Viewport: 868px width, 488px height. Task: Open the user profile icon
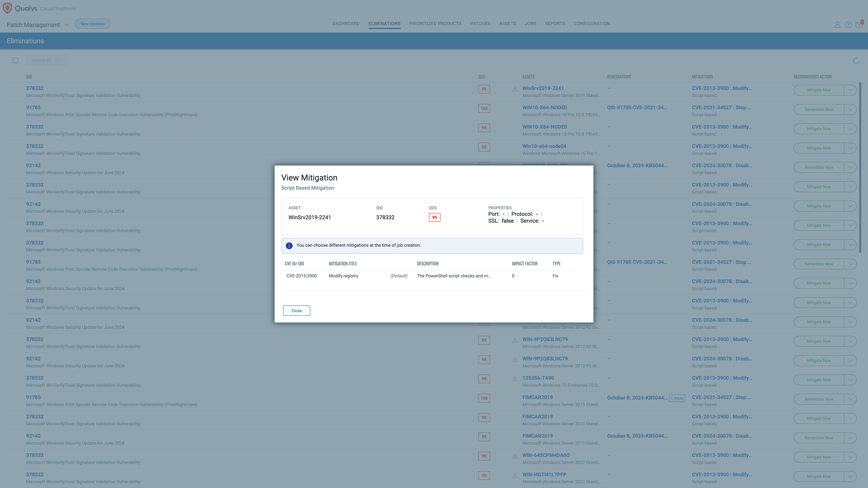[x=837, y=25]
